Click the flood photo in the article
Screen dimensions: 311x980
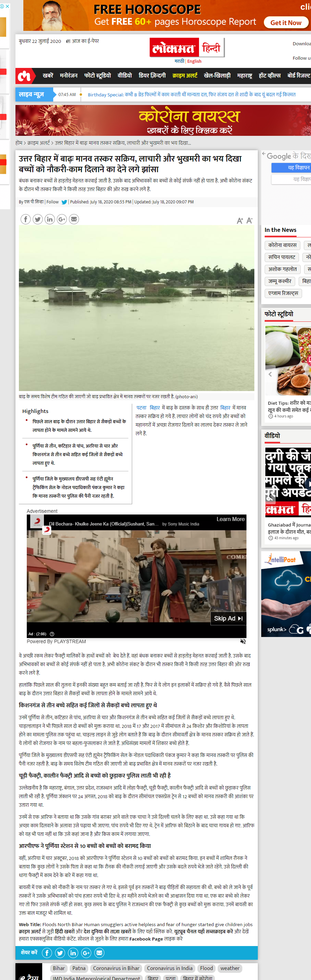tap(137, 308)
